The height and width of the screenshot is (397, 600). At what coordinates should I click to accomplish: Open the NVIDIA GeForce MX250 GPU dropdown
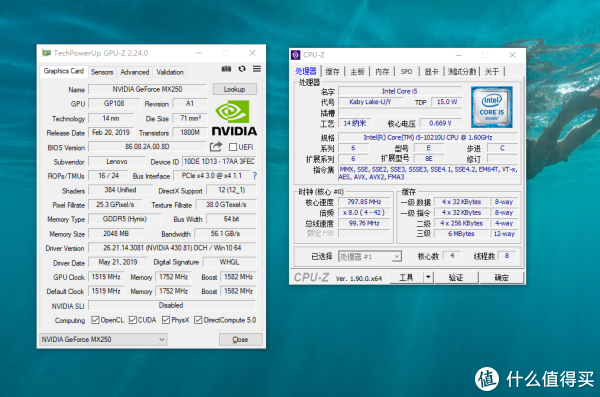click(x=103, y=340)
